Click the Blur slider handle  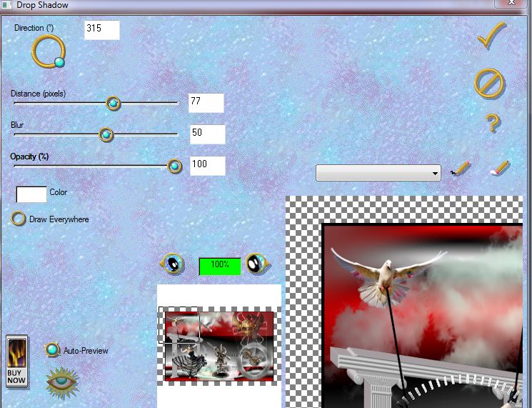106,135
